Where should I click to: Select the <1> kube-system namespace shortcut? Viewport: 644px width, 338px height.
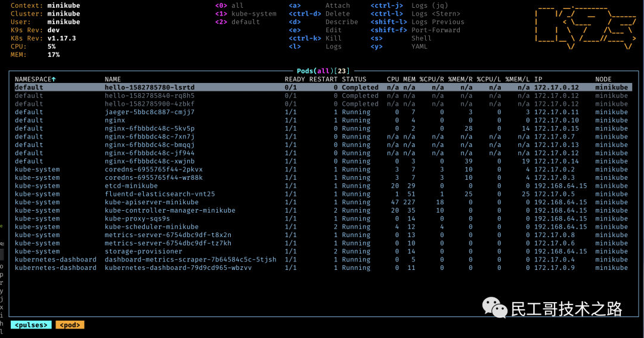pos(246,14)
